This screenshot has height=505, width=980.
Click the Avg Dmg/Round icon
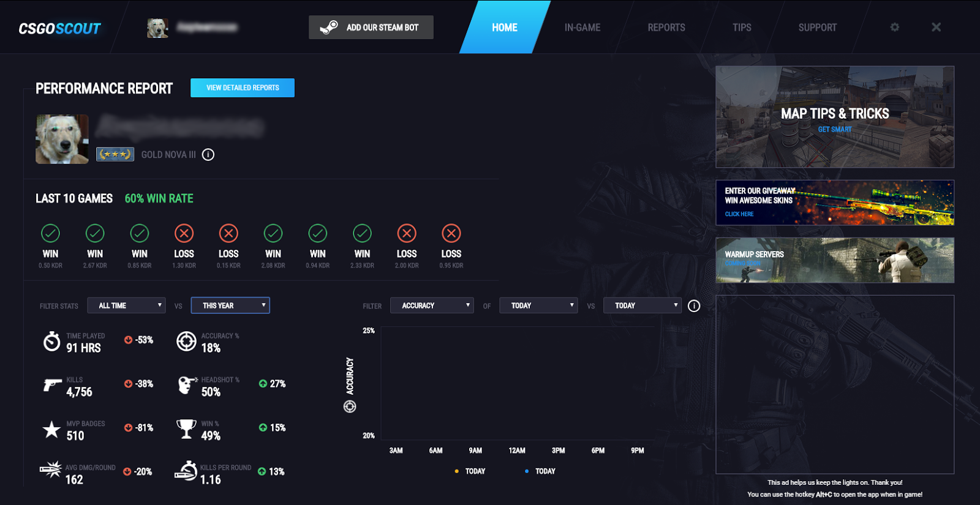point(51,469)
